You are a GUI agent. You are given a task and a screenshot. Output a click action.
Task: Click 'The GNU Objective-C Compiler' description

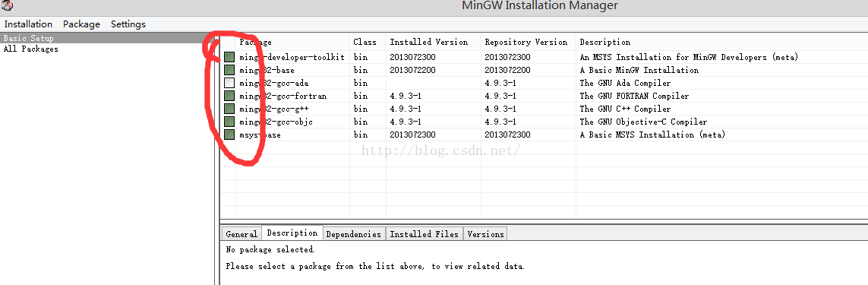643,122
